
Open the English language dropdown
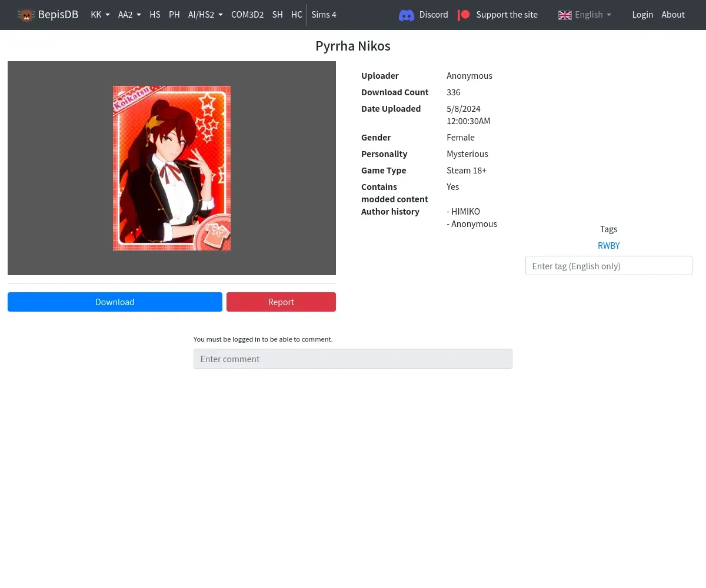click(x=585, y=15)
